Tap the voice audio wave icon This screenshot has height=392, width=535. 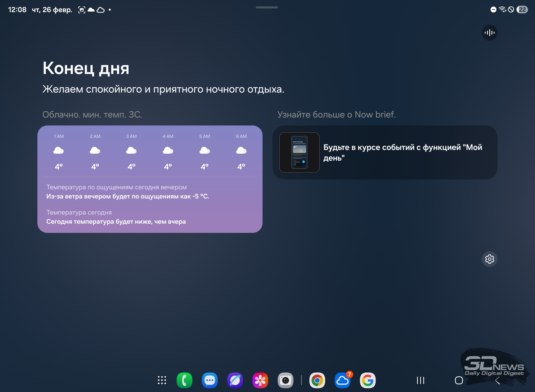(489, 33)
